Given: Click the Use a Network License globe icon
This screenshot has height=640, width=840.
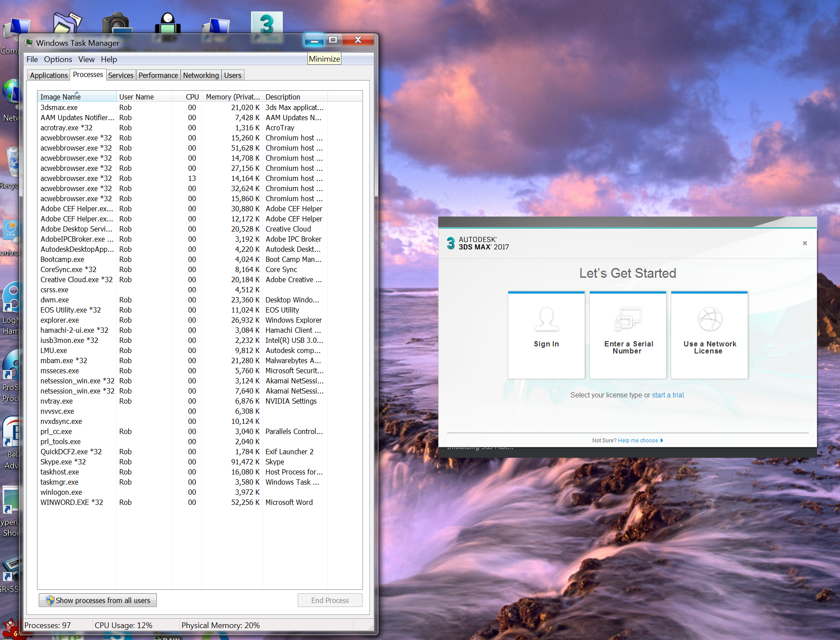Looking at the screenshot, I should [x=709, y=319].
